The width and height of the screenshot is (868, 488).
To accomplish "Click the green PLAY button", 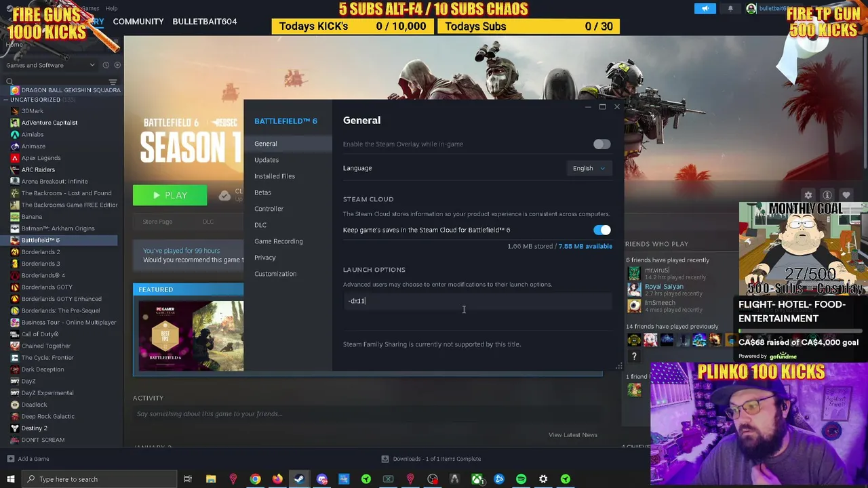I will (170, 195).
